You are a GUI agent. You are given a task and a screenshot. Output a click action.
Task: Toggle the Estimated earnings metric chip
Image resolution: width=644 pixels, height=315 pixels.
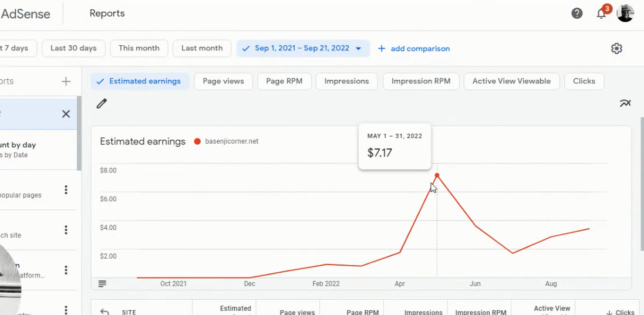pos(140,81)
